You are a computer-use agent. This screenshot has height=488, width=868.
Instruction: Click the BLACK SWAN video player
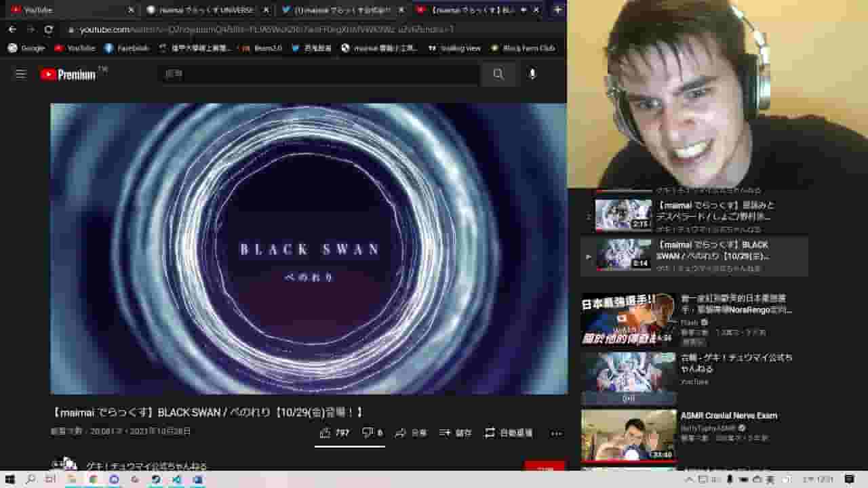click(x=309, y=249)
